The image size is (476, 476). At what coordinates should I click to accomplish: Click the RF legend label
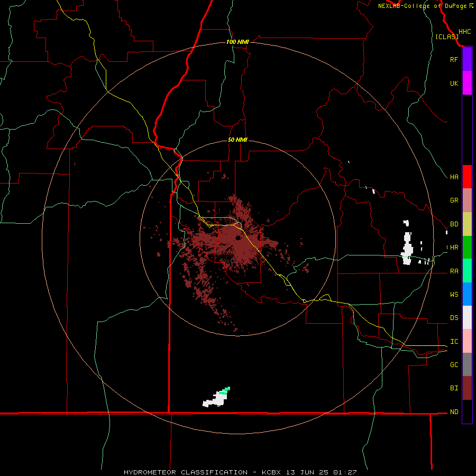coord(454,59)
